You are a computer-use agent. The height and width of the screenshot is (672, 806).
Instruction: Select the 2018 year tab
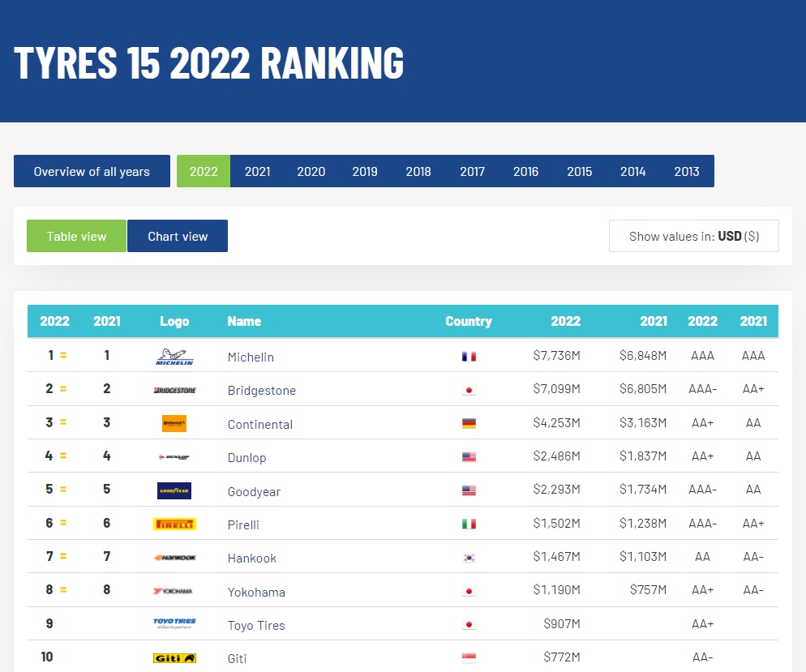[418, 171]
